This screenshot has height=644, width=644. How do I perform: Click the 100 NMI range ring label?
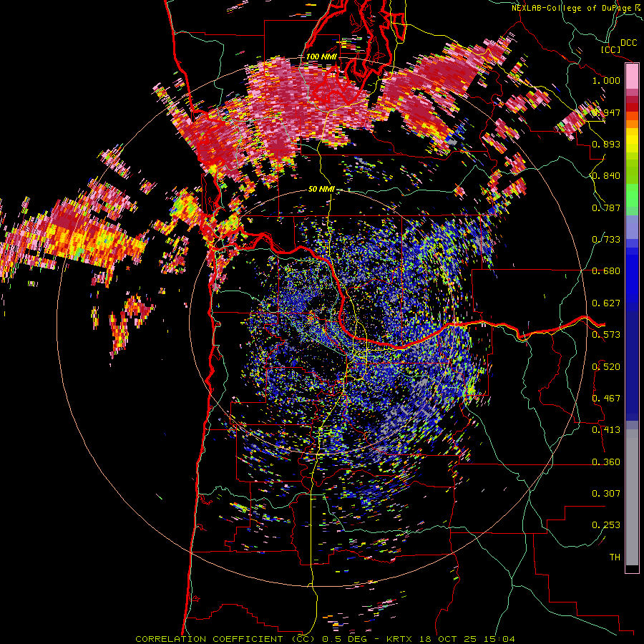pyautogui.click(x=321, y=57)
